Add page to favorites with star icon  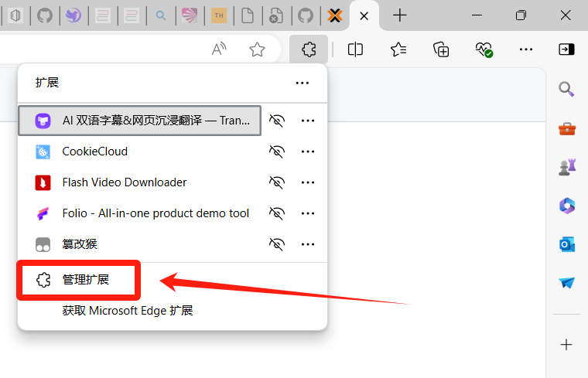point(257,49)
